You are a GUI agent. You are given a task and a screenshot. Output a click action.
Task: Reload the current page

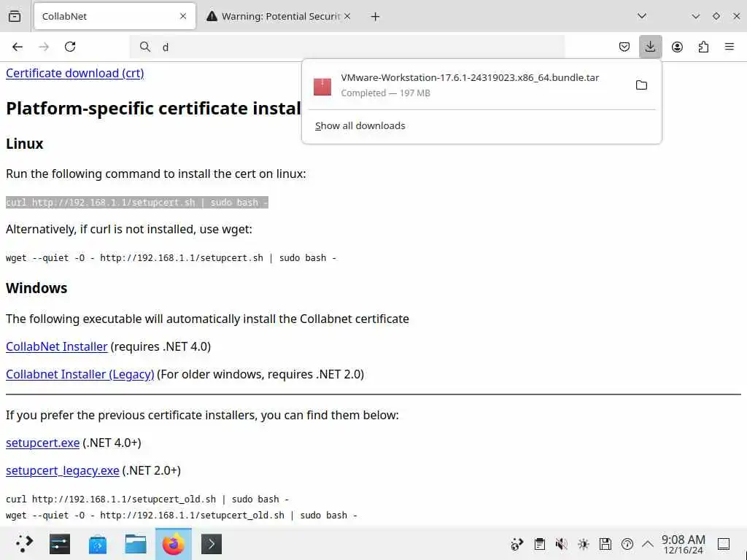(70, 47)
